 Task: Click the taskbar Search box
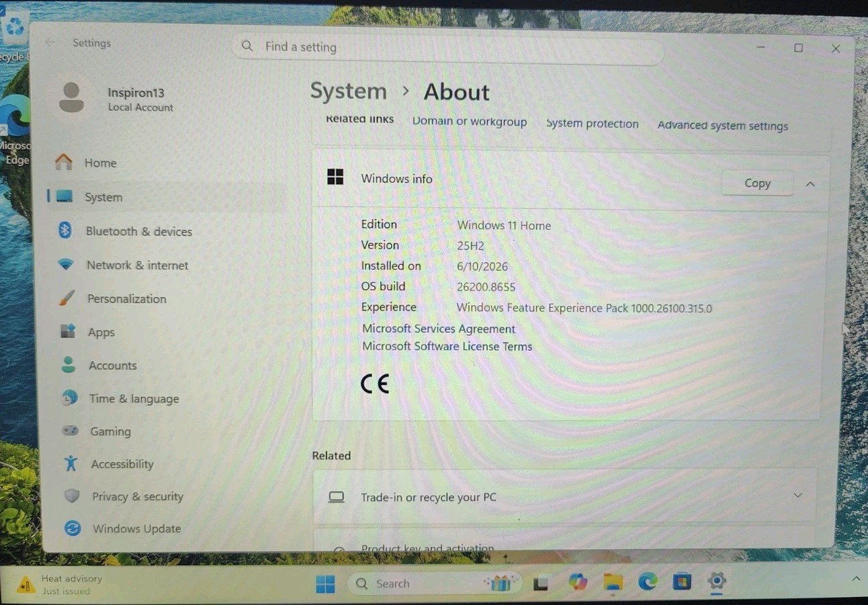point(434,583)
